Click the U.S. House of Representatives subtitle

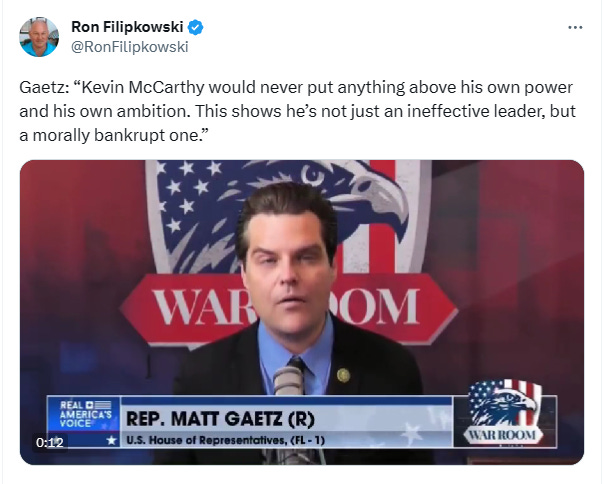225,440
